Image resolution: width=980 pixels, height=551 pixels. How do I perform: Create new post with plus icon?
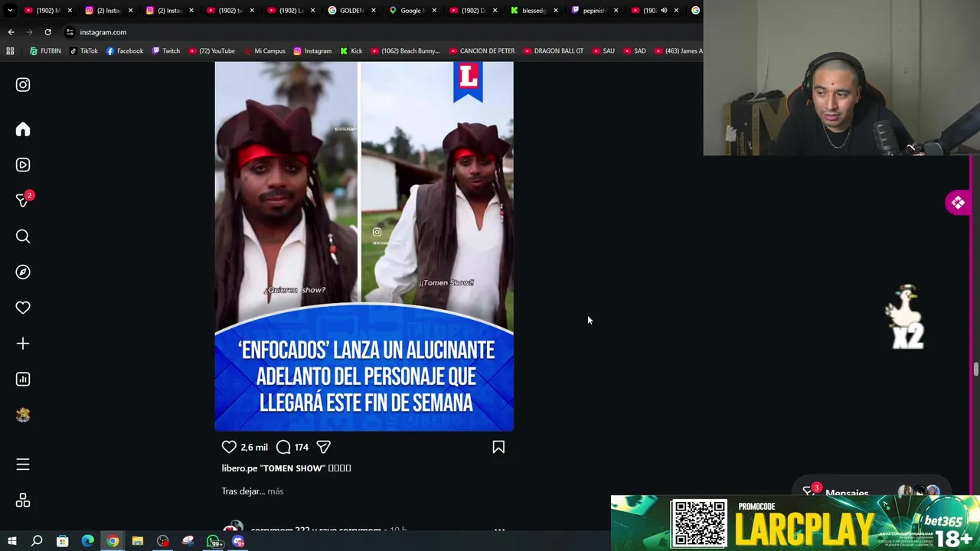click(x=23, y=344)
